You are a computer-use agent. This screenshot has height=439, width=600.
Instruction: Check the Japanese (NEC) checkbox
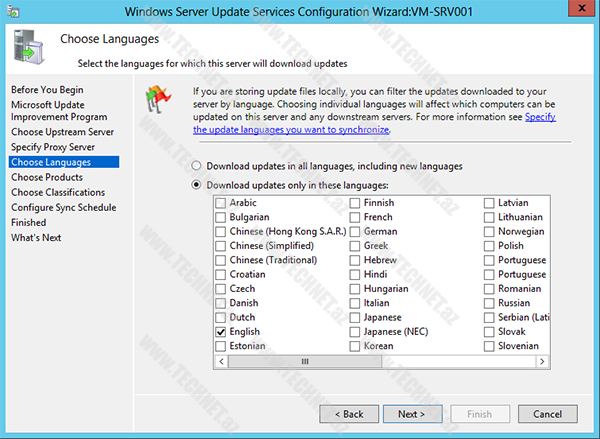355,332
